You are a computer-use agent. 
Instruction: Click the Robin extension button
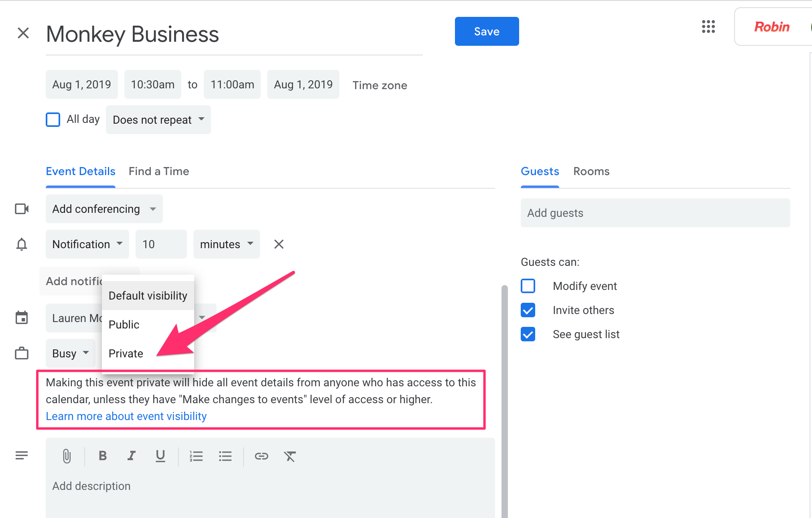point(772,27)
